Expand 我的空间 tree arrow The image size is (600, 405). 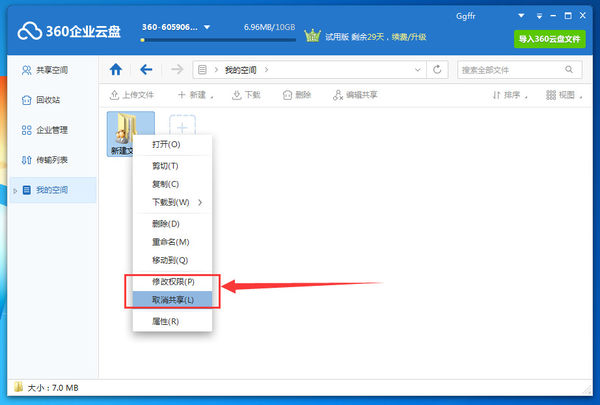tap(15, 190)
